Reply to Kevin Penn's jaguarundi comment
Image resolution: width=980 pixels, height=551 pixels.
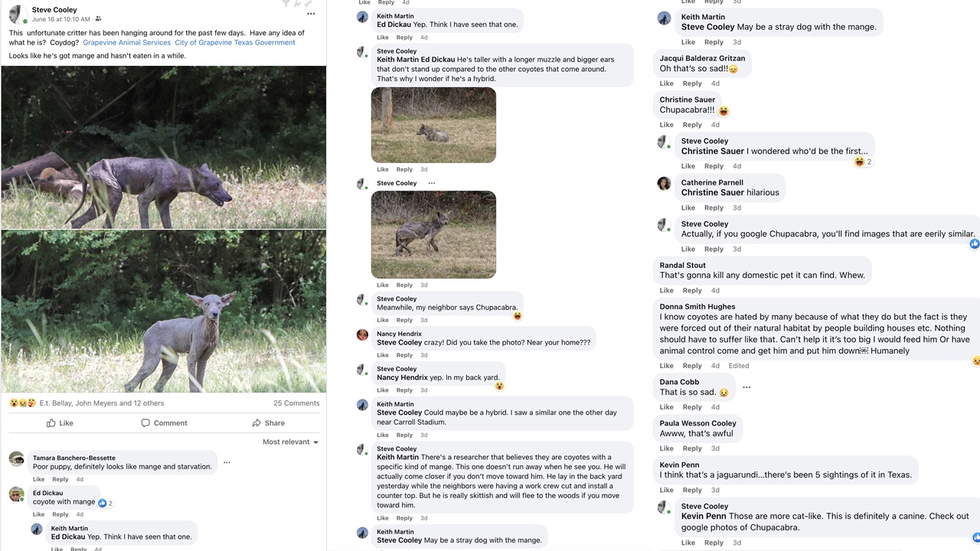click(692, 490)
